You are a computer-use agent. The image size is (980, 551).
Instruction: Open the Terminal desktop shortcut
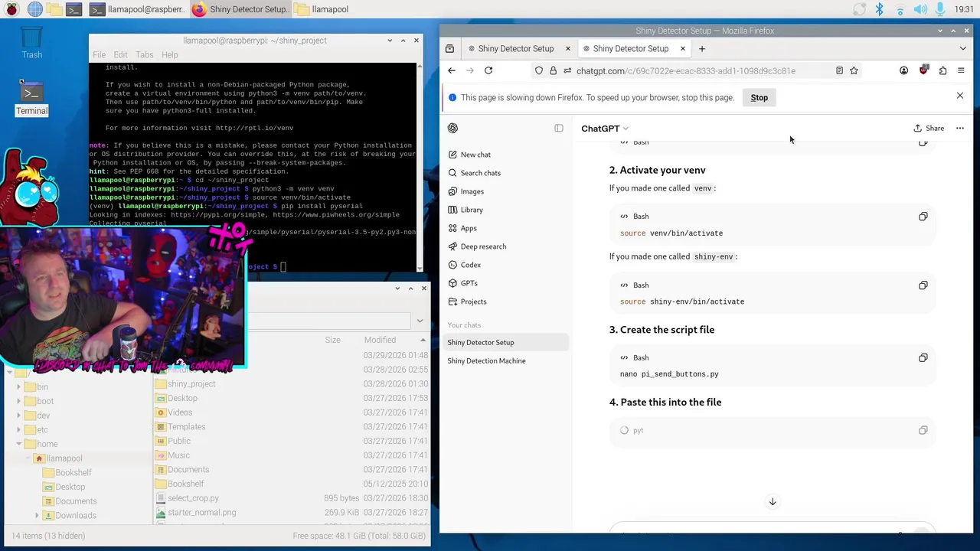point(31,97)
